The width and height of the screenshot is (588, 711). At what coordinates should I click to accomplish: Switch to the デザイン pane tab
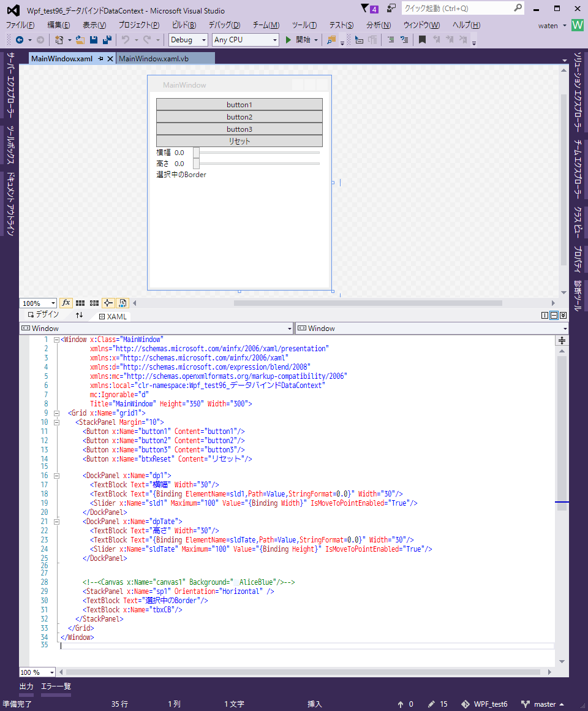(43, 314)
